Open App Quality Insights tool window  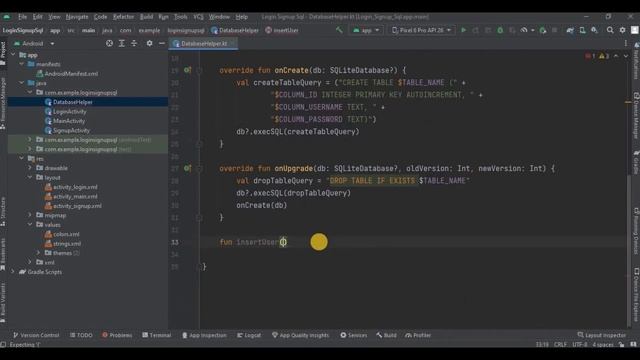(x=300, y=335)
